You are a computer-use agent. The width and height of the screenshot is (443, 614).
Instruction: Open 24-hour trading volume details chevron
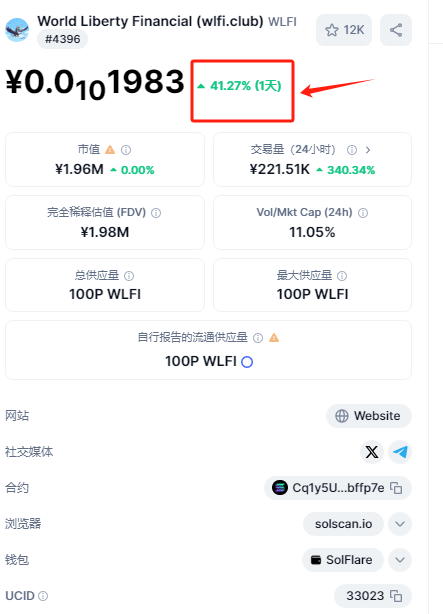pyautogui.click(x=368, y=150)
